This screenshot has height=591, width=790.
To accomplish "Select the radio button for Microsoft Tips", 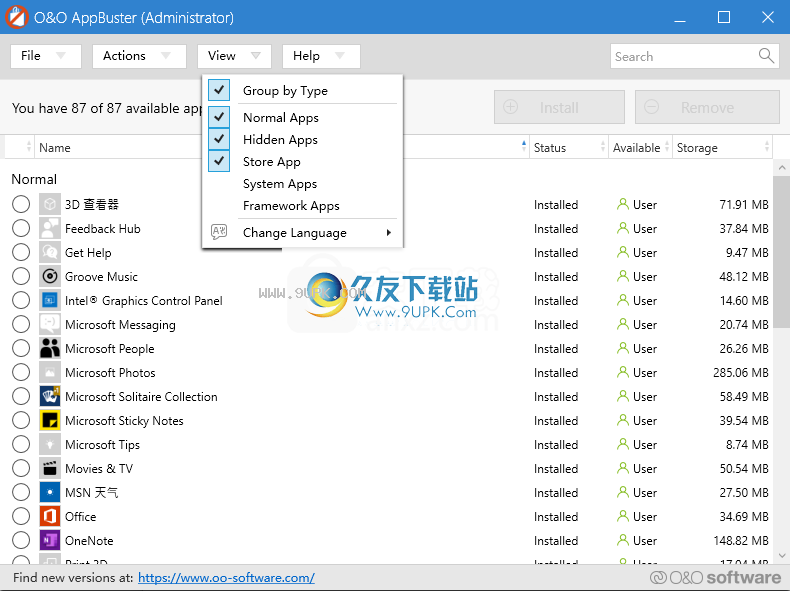I will [x=21, y=444].
